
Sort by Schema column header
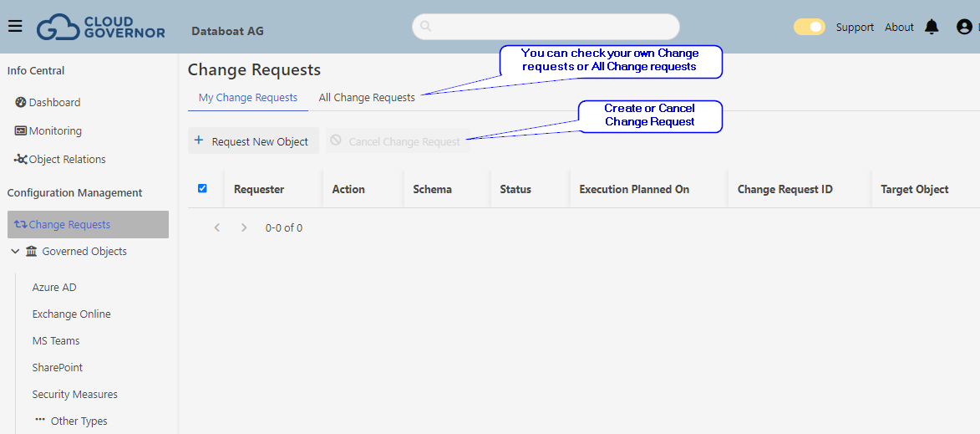(x=433, y=189)
